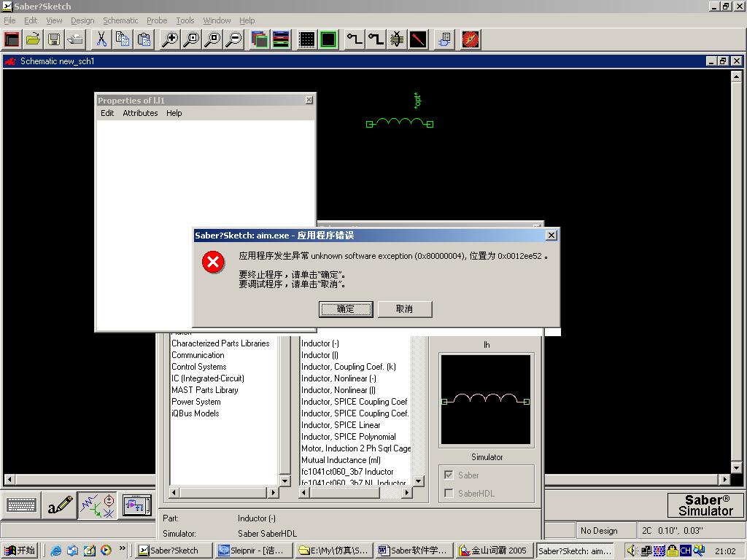Screen dimensions: 747x560
Task: Open Edit menu in Properties window
Action: [107, 113]
